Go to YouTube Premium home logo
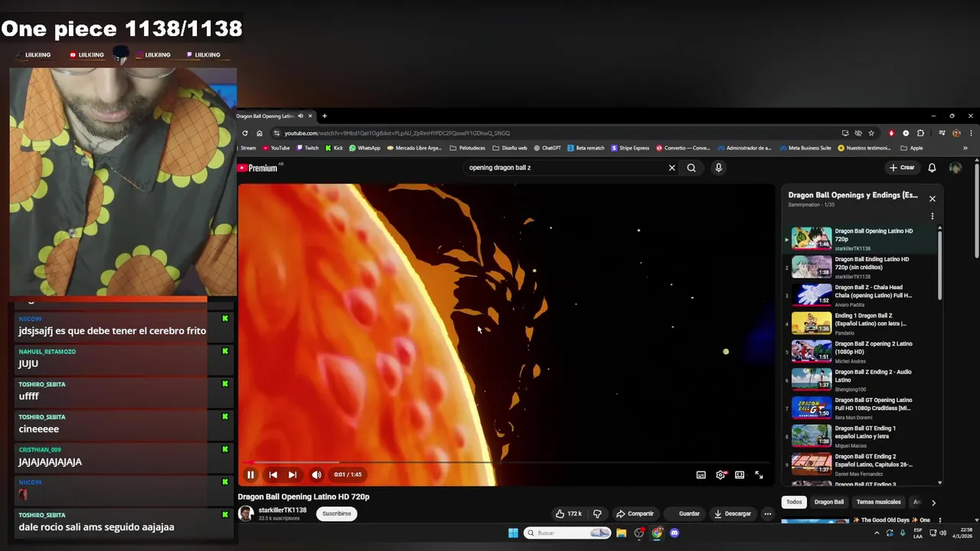The image size is (980, 551). [257, 168]
